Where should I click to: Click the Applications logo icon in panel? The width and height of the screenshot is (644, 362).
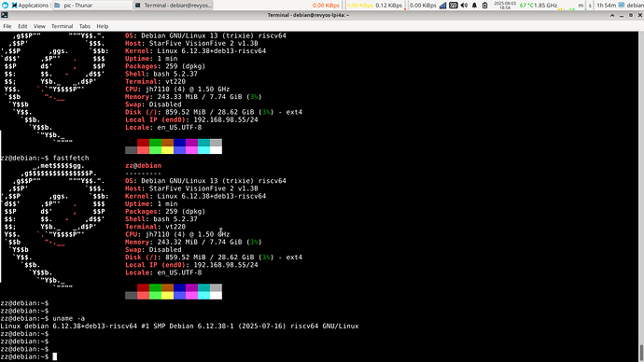(x=14, y=6)
